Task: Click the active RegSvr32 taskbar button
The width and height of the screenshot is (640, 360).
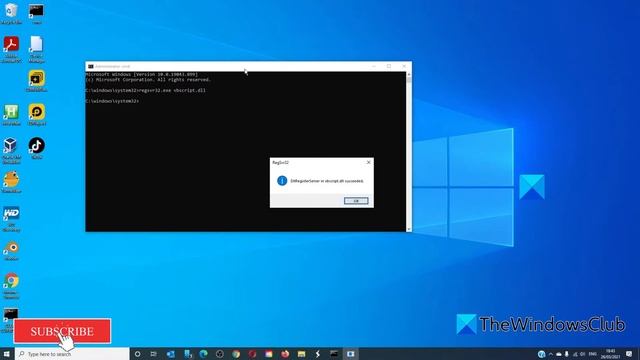Action: [x=351, y=354]
